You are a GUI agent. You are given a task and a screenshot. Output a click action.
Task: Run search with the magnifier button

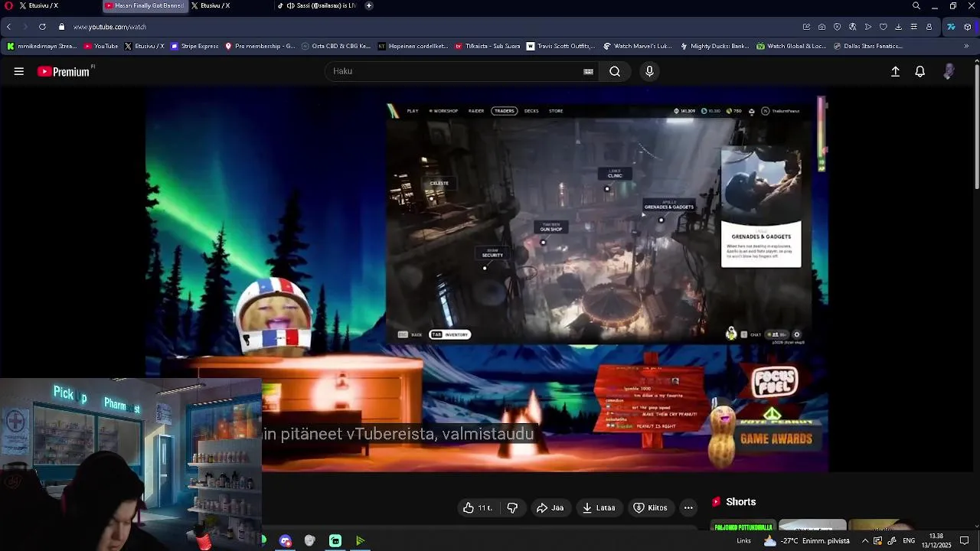click(x=615, y=71)
